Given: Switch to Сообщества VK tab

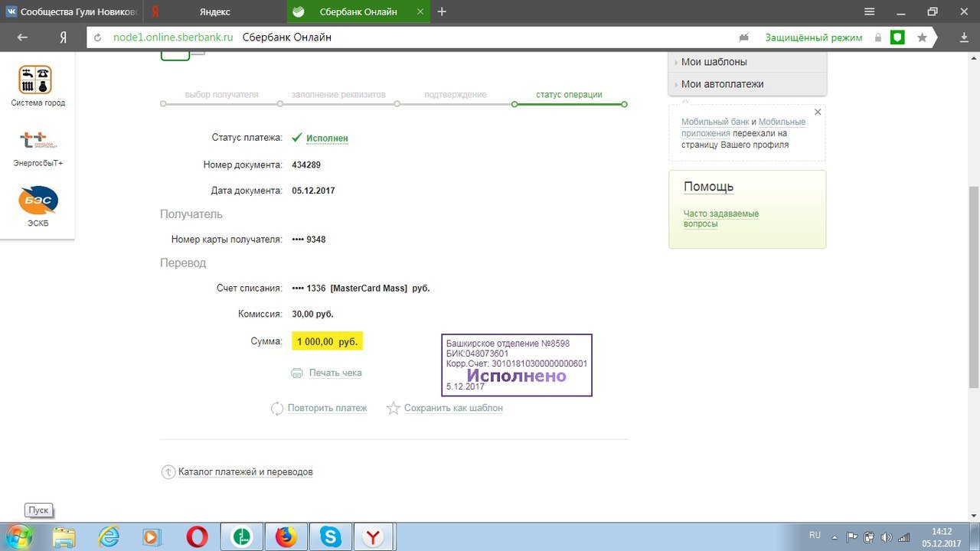Looking at the screenshot, I should [x=71, y=11].
